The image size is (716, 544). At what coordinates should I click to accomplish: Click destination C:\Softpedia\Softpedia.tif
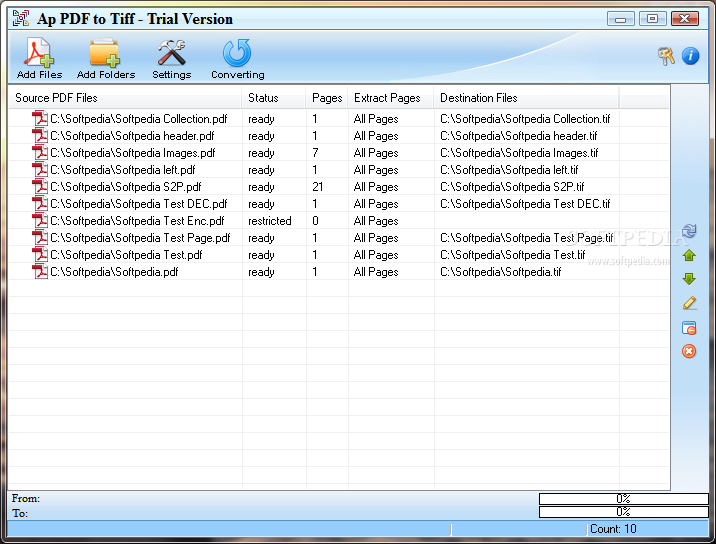[500, 271]
